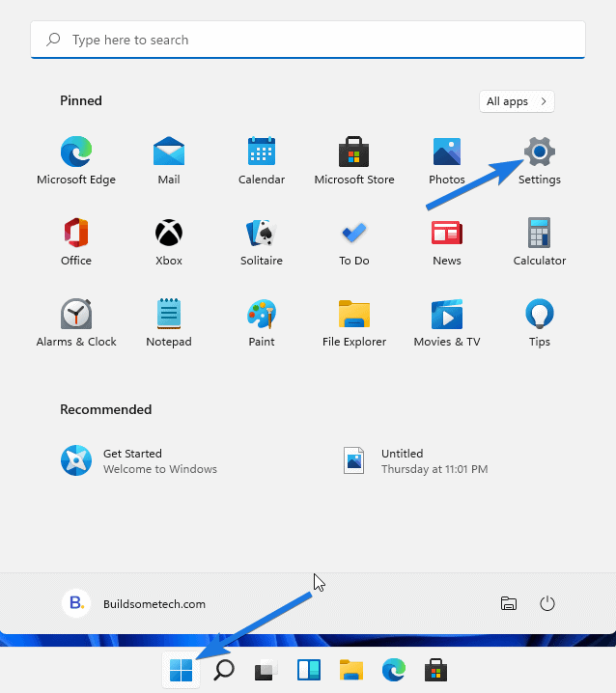Launch the Mail app

click(x=168, y=160)
